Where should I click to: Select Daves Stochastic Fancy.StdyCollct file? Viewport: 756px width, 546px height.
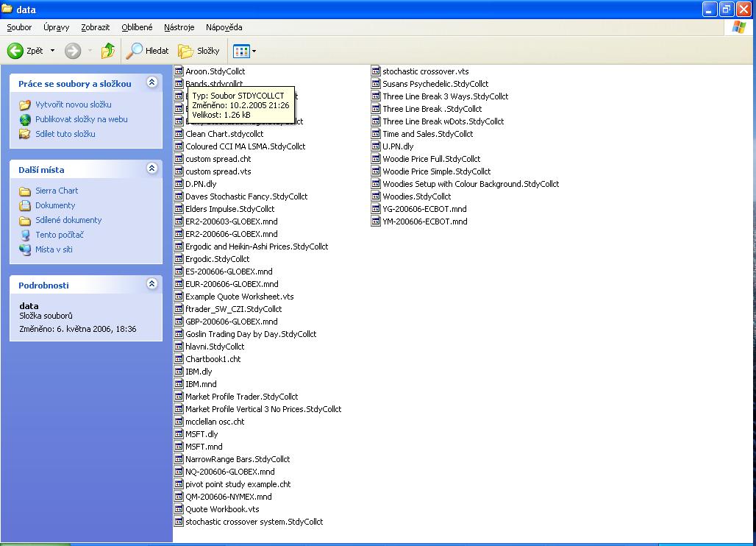246,196
